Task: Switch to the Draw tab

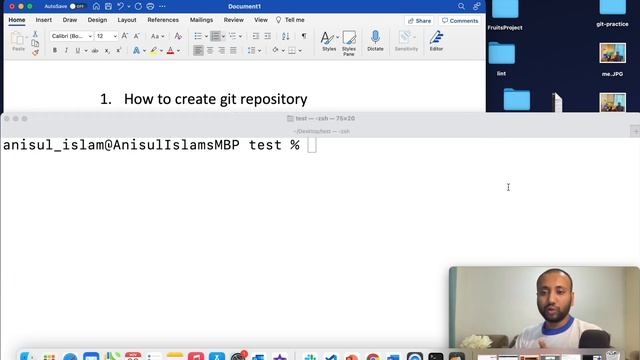Action: [x=70, y=20]
